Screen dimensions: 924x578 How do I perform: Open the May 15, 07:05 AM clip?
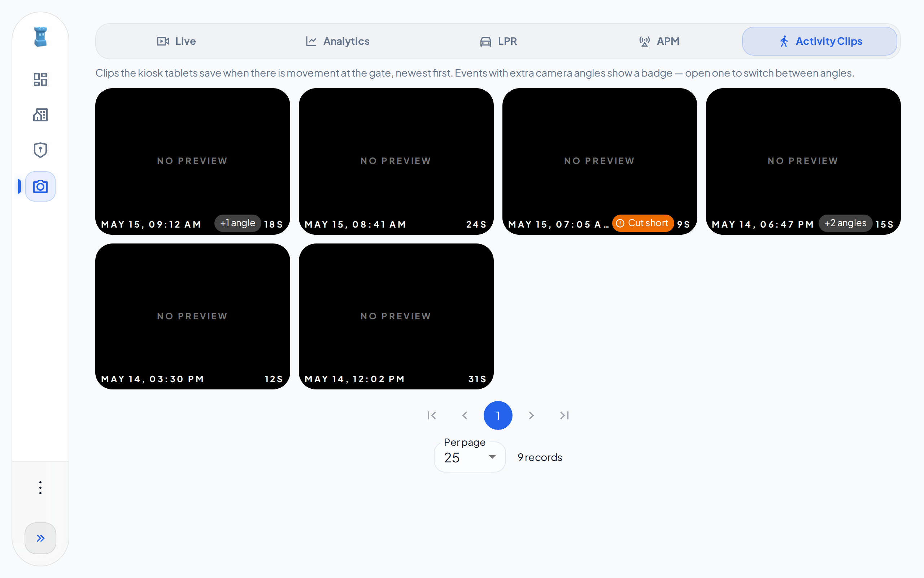[x=600, y=161]
